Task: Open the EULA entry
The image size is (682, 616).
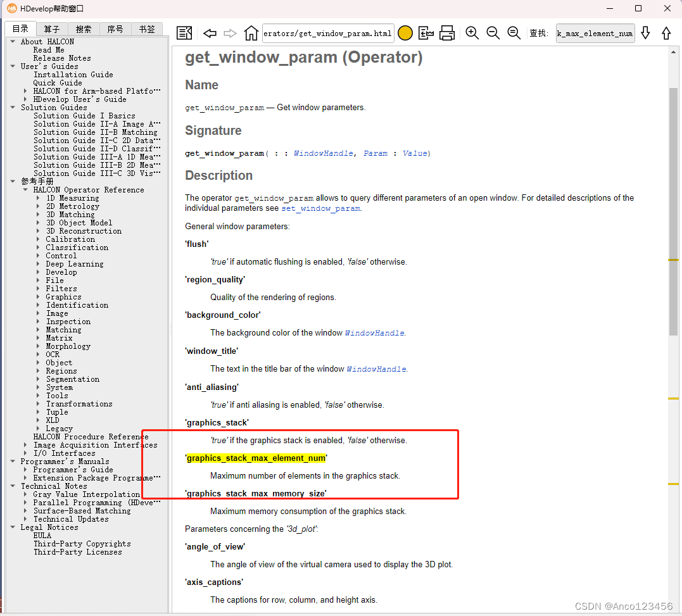Action: [x=42, y=536]
